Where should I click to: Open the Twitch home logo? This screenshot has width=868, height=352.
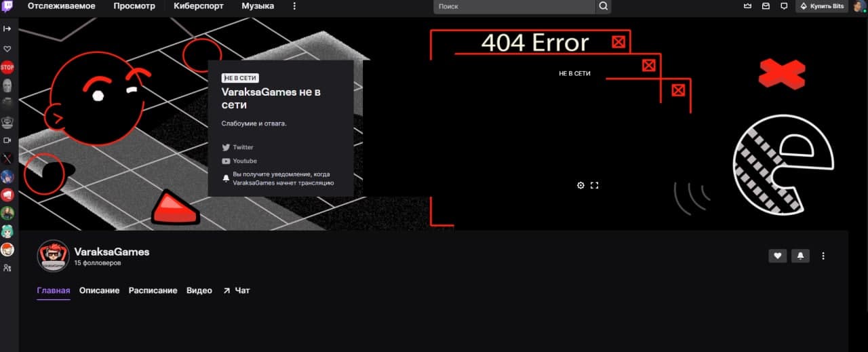pos(7,7)
